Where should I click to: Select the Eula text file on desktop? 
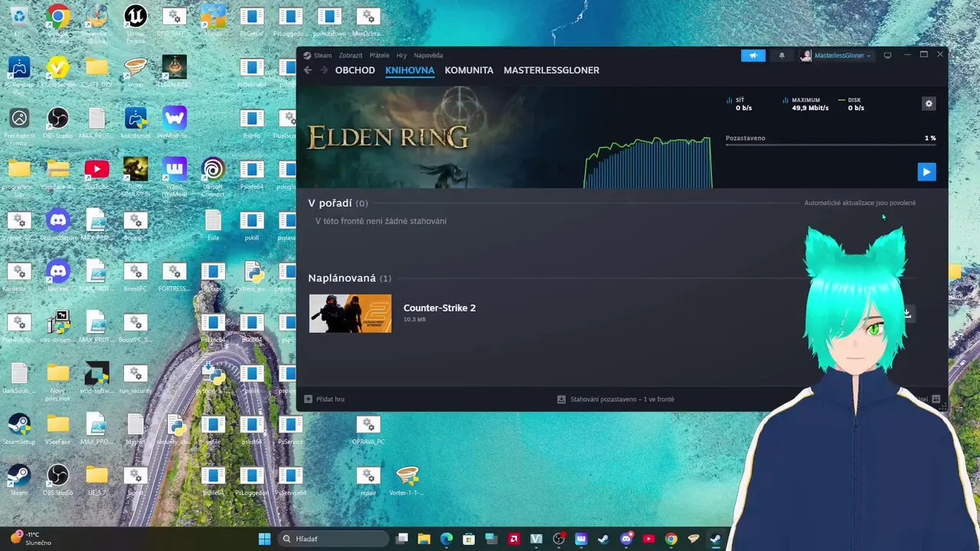pyautogui.click(x=213, y=224)
